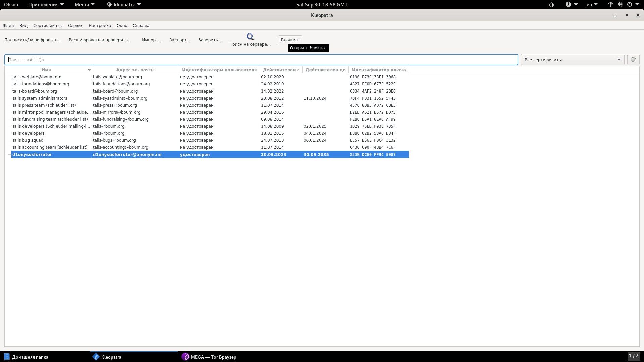The height and width of the screenshot is (362, 644).
Task: Click the Tor onion icon in top panel
Action: (551, 5)
